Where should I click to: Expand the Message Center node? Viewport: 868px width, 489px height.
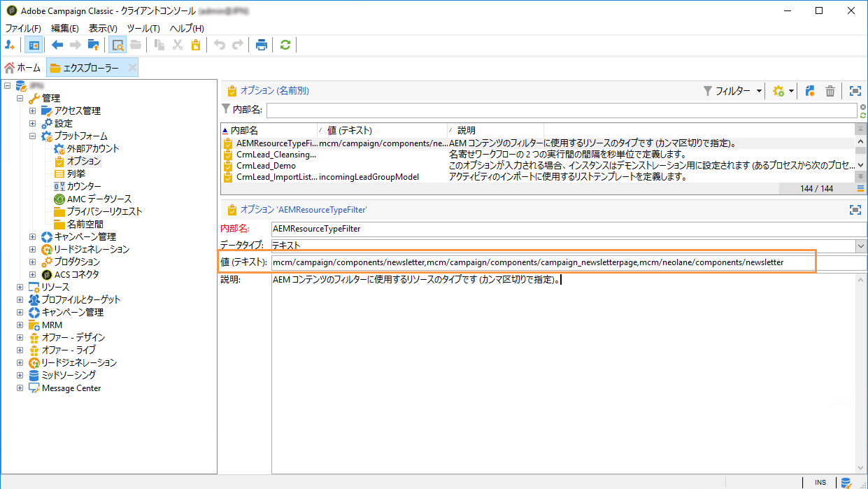coord(20,388)
